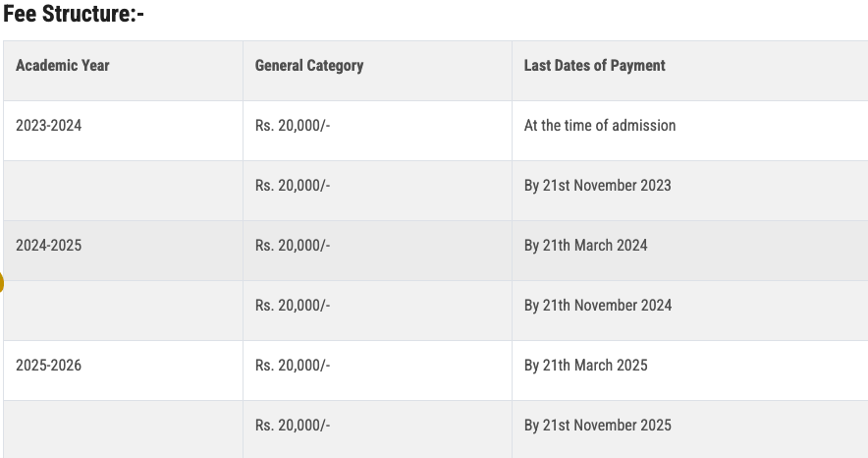Click the fee amount due 21th November 2024
Viewport: 868px width, 458px height.
293,306
